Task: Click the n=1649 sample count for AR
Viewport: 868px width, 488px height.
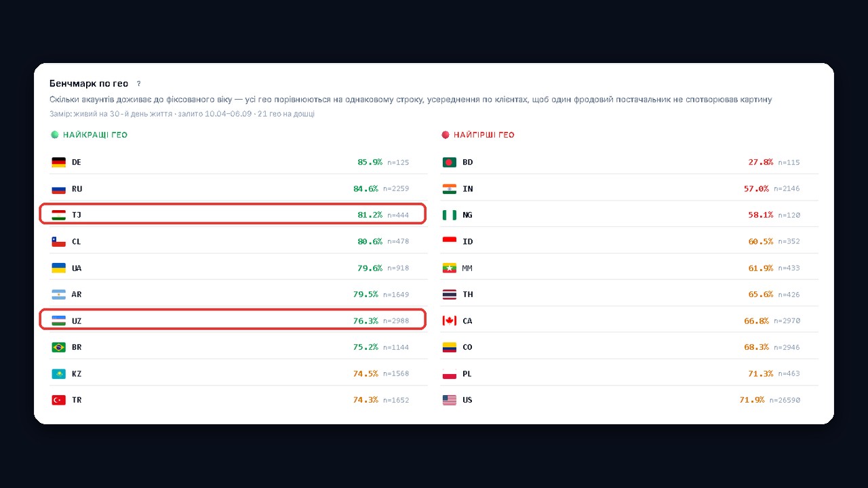Action: tap(396, 295)
